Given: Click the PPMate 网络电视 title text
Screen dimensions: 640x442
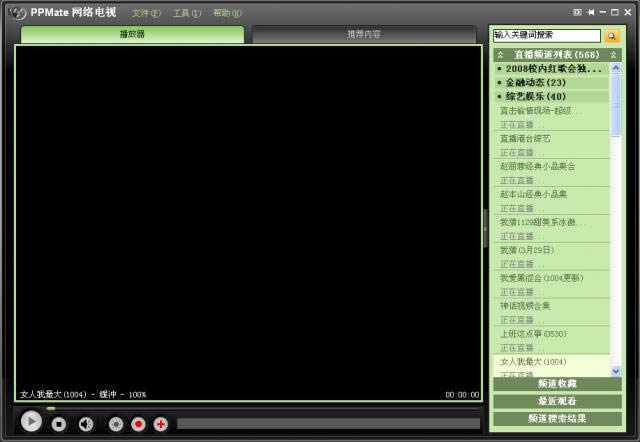Looking at the screenshot, I should pyautogui.click(x=73, y=12).
